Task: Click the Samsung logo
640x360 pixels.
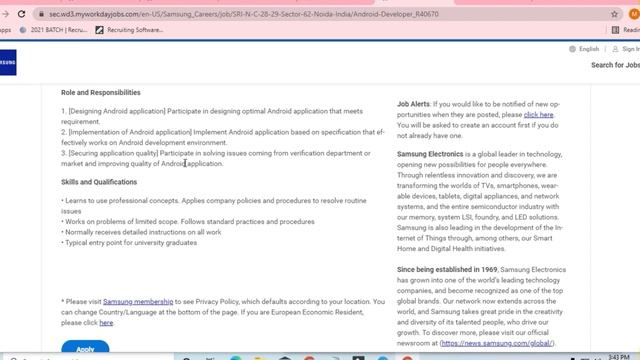Action: (8, 62)
